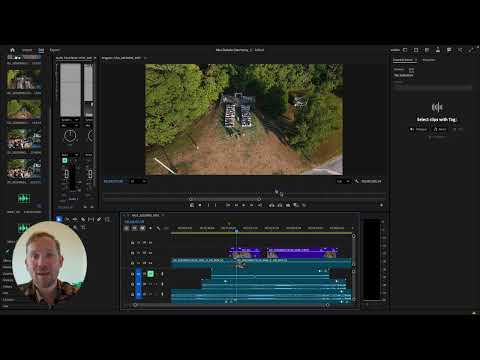Open playback resolution dropdown in Program monitor
This screenshot has width=480, height=360.
(343, 181)
